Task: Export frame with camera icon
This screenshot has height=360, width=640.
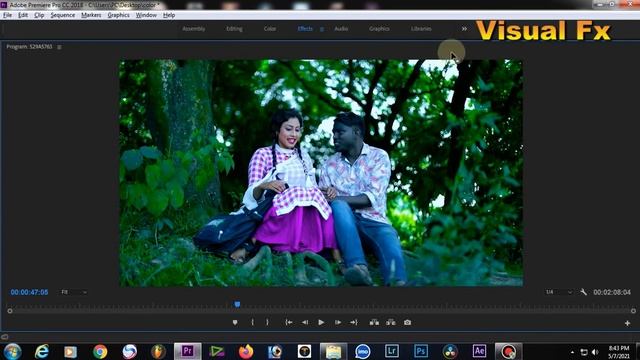Action: (x=407, y=322)
